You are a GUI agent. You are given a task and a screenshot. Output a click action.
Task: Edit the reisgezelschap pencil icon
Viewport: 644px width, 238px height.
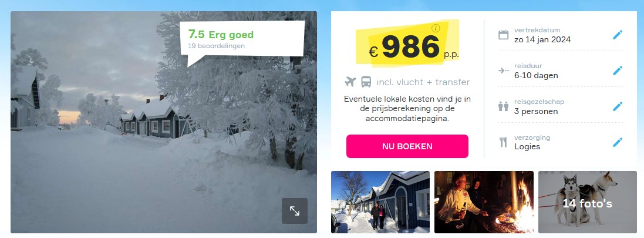(618, 106)
